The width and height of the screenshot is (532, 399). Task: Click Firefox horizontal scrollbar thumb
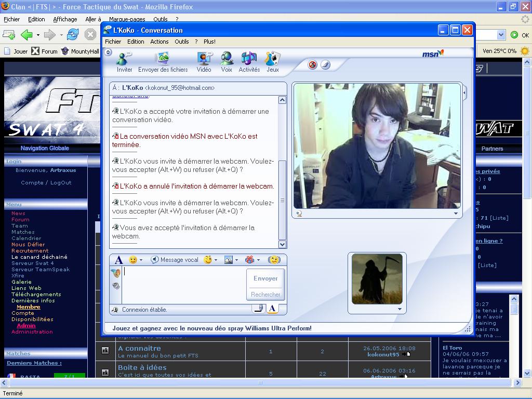(x=260, y=383)
